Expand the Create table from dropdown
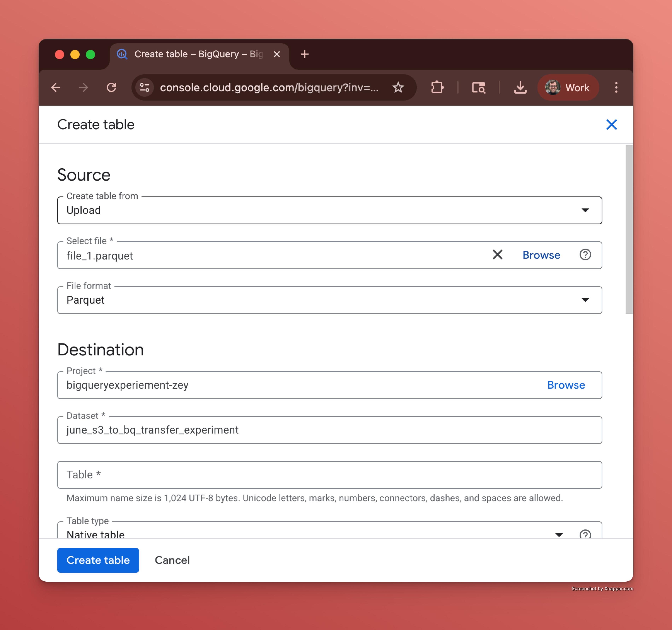The width and height of the screenshot is (672, 630). pyautogui.click(x=585, y=210)
